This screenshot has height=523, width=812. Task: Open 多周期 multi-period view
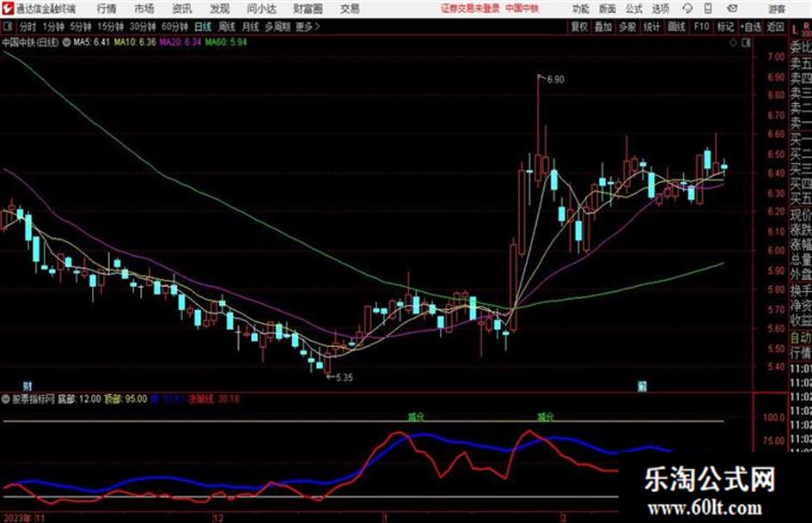tap(278, 27)
